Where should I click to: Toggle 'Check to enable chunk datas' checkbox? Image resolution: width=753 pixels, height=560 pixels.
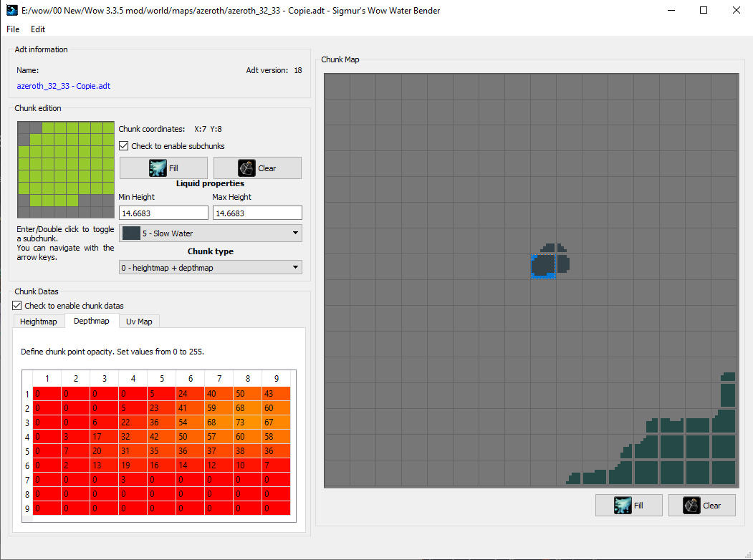click(18, 306)
